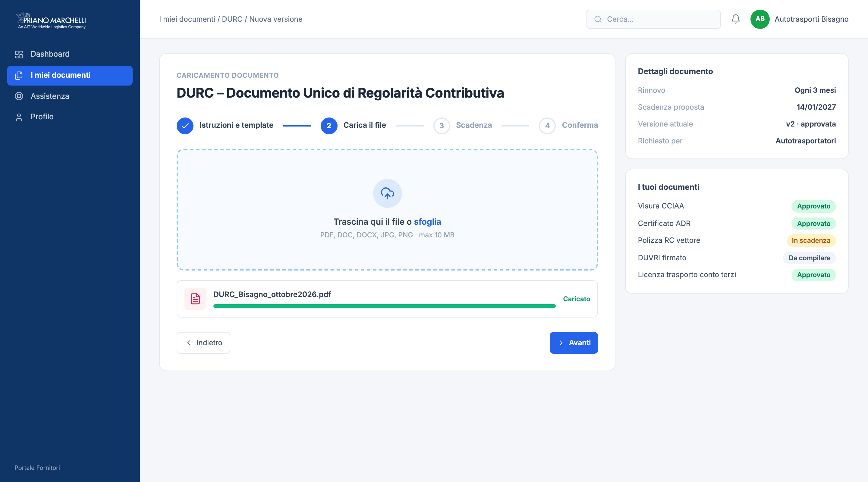Click DUVRI firmato document row
The height and width of the screenshot is (482, 868).
point(737,258)
